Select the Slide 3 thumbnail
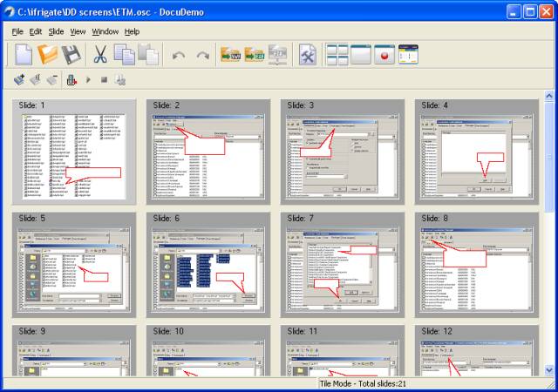 click(x=343, y=152)
